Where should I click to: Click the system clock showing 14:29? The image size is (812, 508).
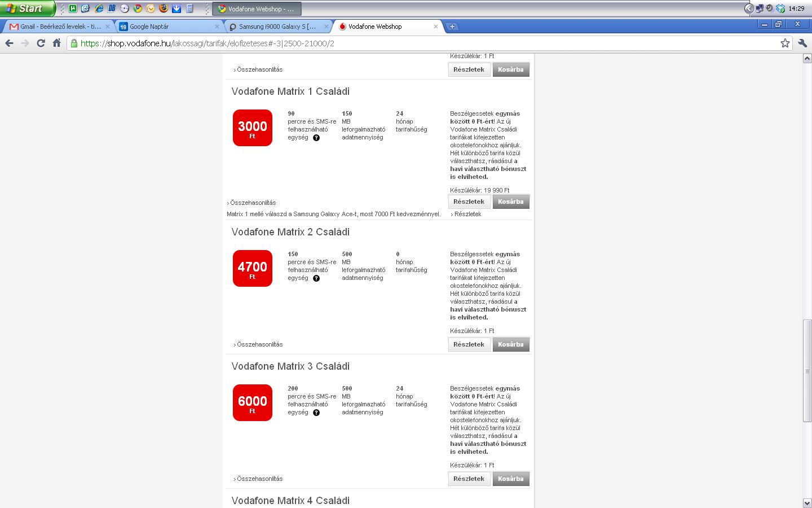796,8
